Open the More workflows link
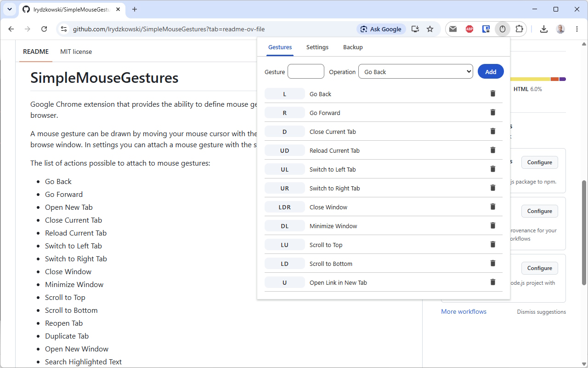 pos(464,311)
